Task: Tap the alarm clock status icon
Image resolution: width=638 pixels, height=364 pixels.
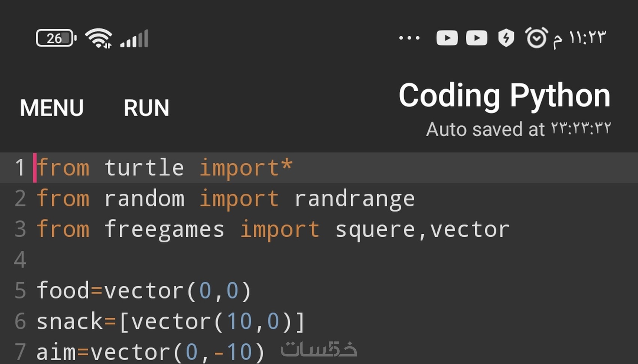Action: coord(536,38)
